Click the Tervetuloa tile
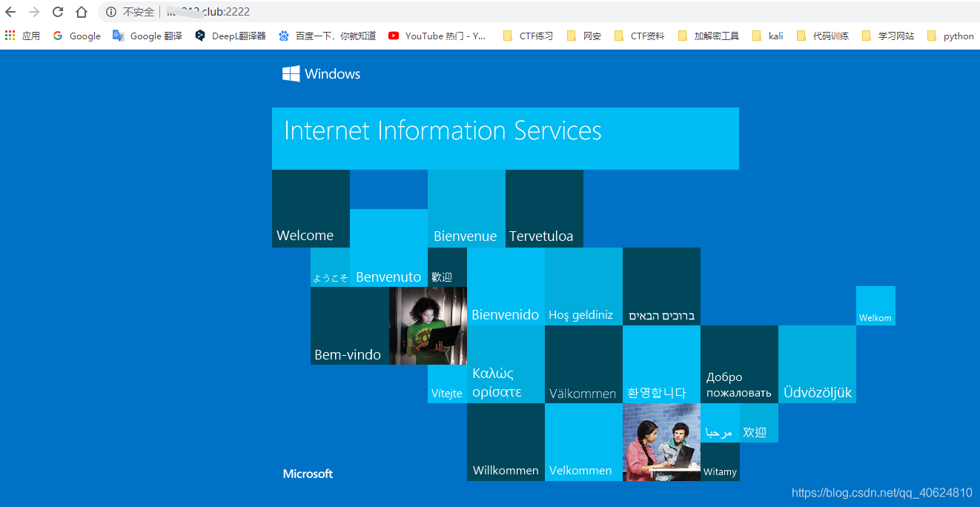This screenshot has height=507, width=980. 544,208
